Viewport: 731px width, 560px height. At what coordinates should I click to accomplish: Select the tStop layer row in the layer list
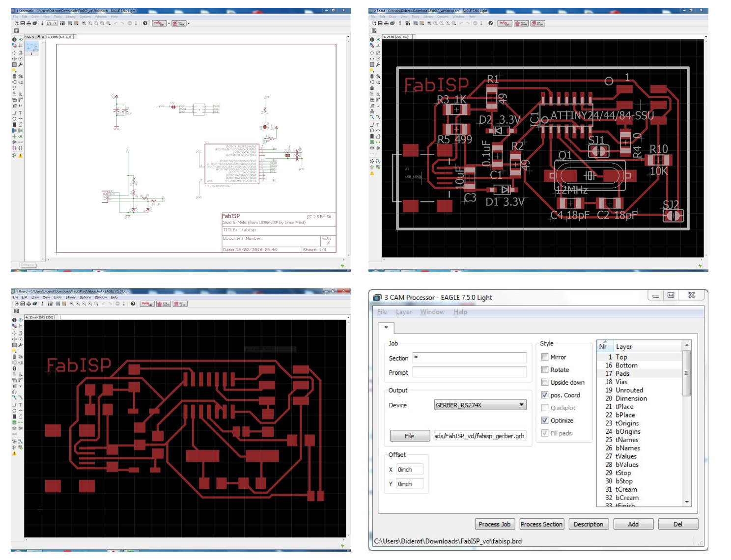tap(640, 473)
